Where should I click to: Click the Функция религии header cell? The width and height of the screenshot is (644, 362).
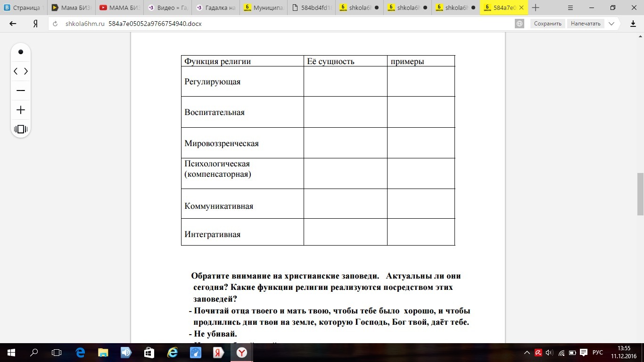[x=242, y=61]
